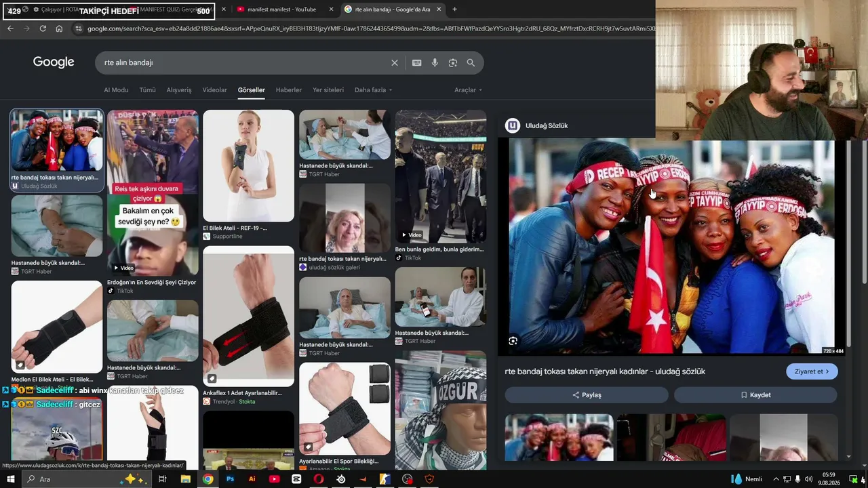
Task: Open the ÖZGÜR headband mannequin thumbnail
Action: pos(441,410)
